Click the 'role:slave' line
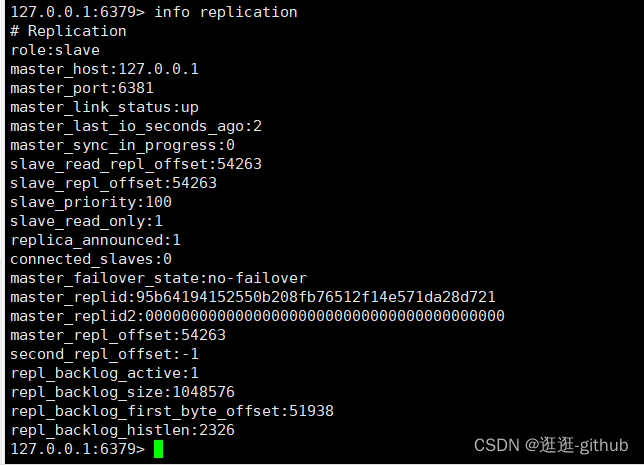Image resolution: width=644 pixels, height=465 pixels. (x=55, y=50)
